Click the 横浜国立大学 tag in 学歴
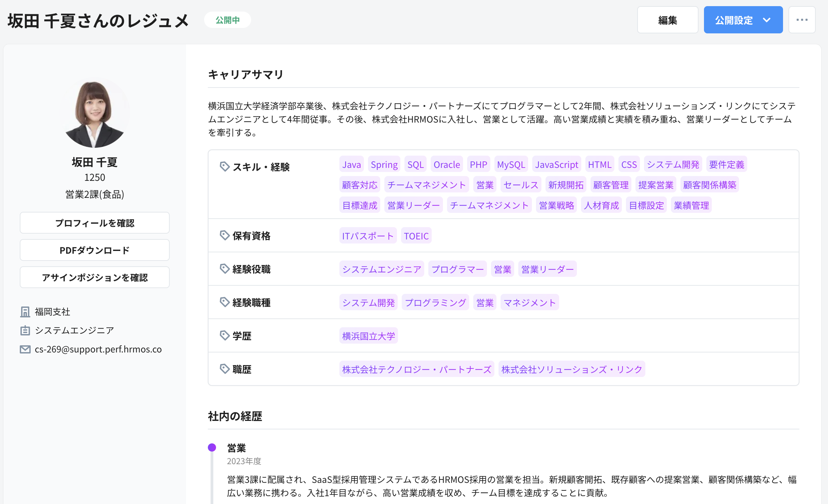This screenshot has height=504, width=828. (368, 336)
